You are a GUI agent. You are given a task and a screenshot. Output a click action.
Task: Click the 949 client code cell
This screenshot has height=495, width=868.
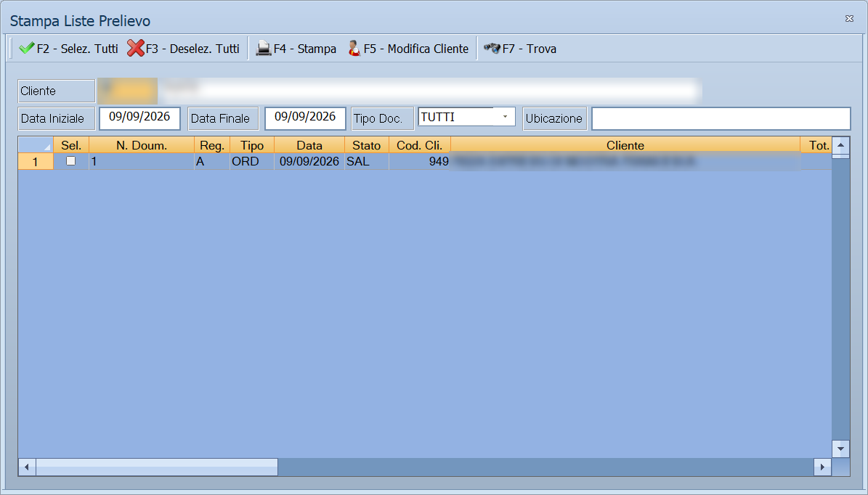(420, 162)
